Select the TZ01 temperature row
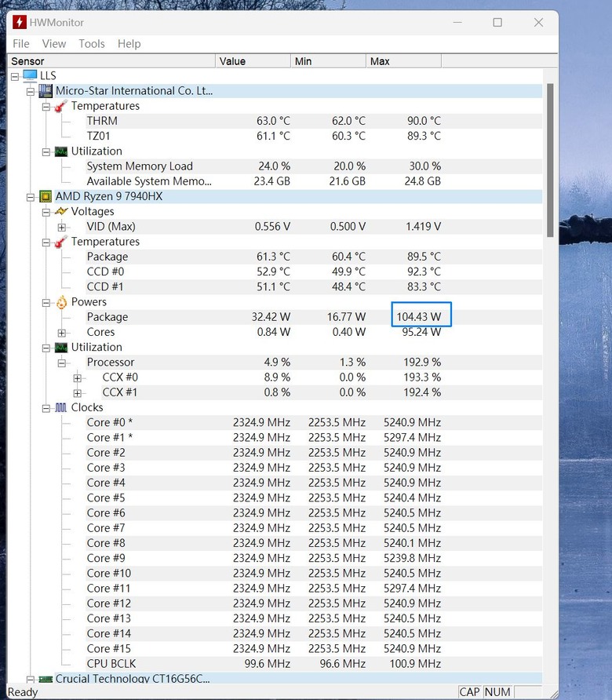 (x=314, y=137)
